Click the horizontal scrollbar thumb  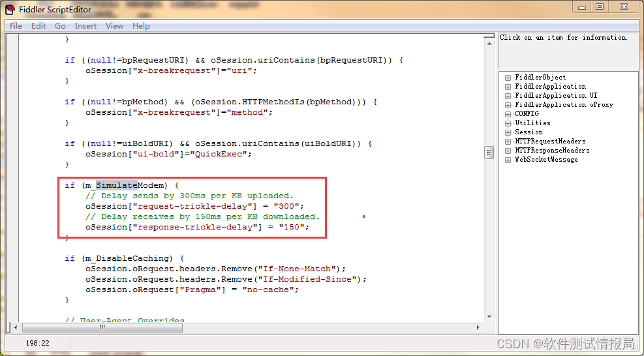tap(102, 328)
